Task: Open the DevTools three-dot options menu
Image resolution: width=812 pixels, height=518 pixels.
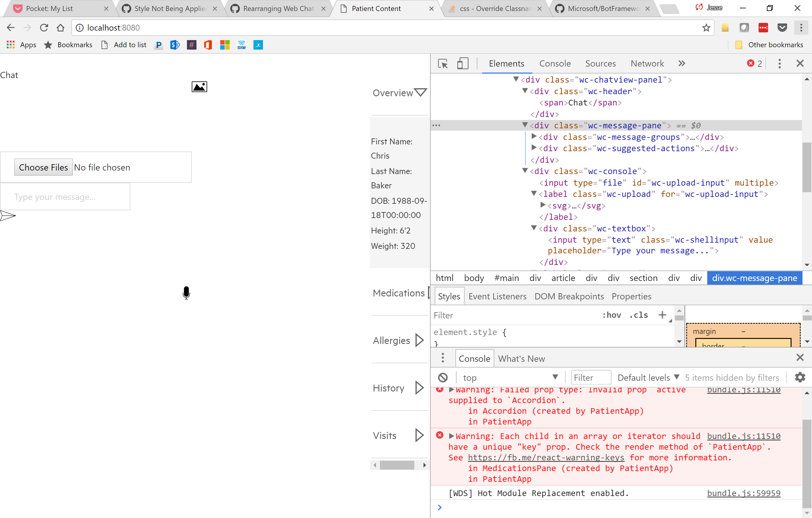Action: (x=779, y=64)
